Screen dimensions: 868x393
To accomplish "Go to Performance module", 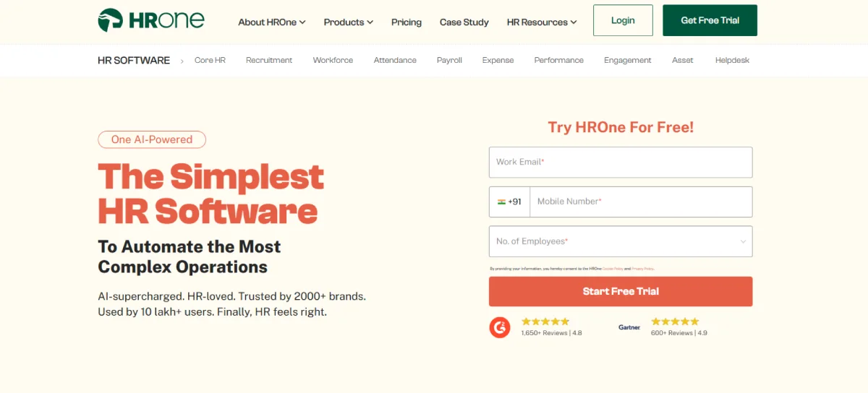I will pyautogui.click(x=558, y=60).
